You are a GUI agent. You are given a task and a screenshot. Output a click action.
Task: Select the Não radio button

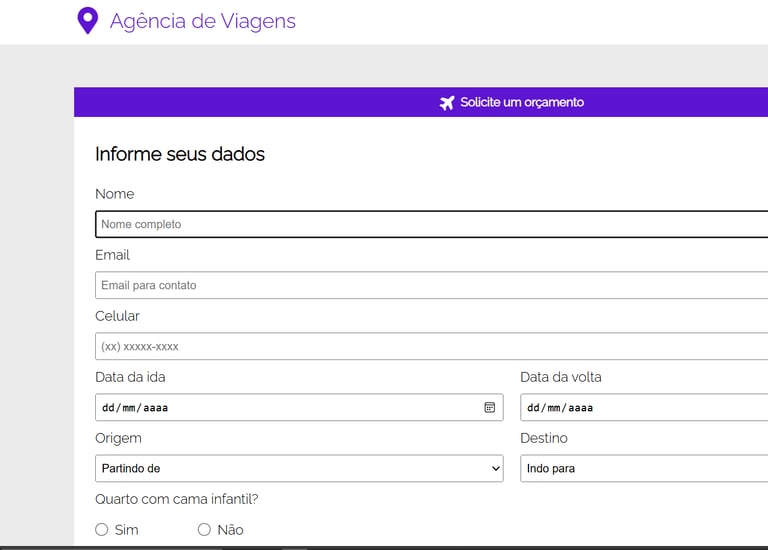pos(204,529)
